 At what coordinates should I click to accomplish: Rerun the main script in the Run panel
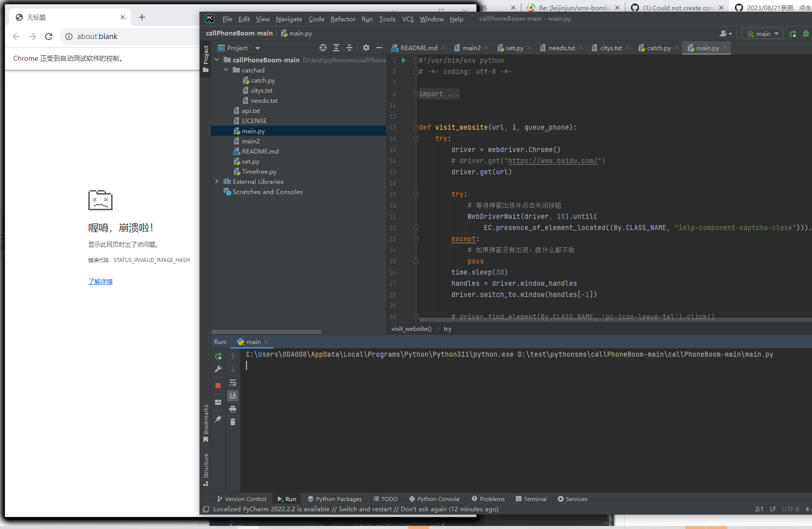pyautogui.click(x=218, y=356)
